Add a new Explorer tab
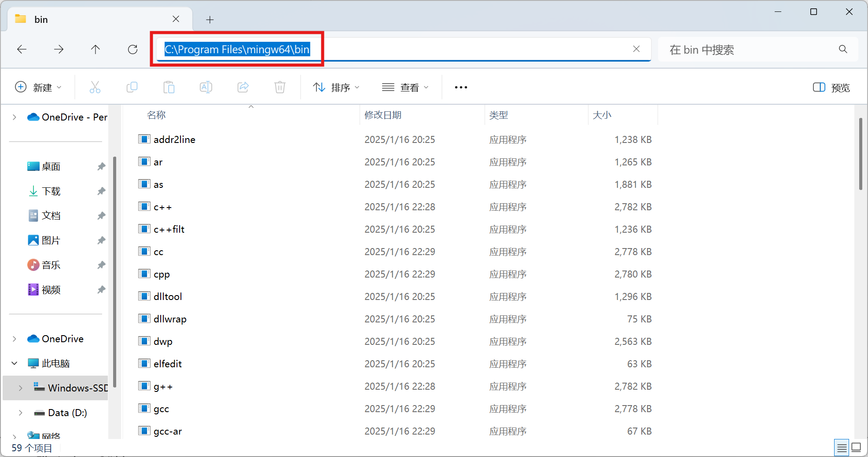The image size is (868, 457). (x=210, y=19)
